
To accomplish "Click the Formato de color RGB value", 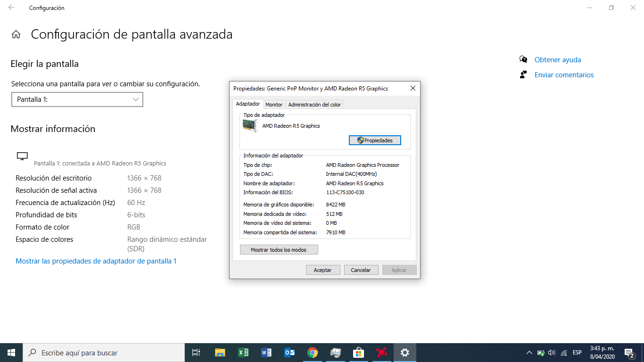I will click(x=134, y=227).
